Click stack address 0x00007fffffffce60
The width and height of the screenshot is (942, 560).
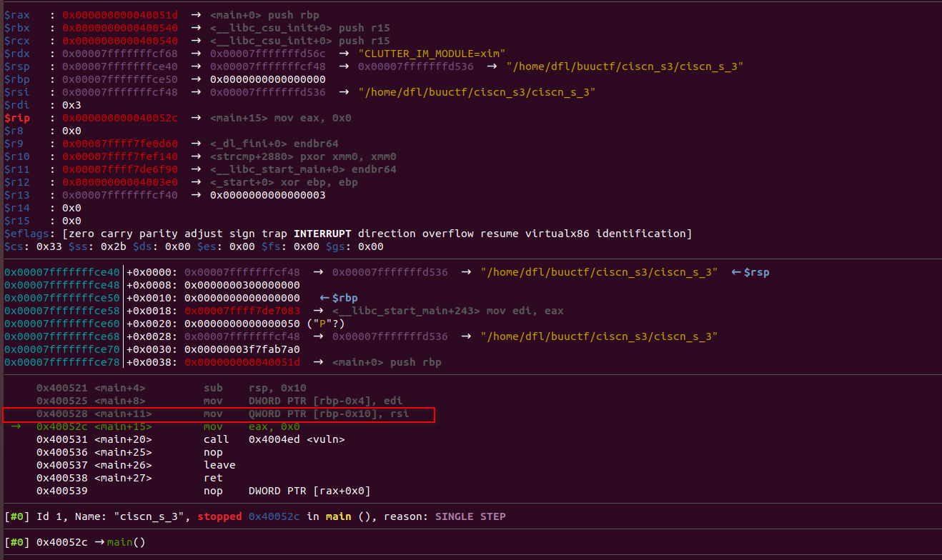coord(63,324)
